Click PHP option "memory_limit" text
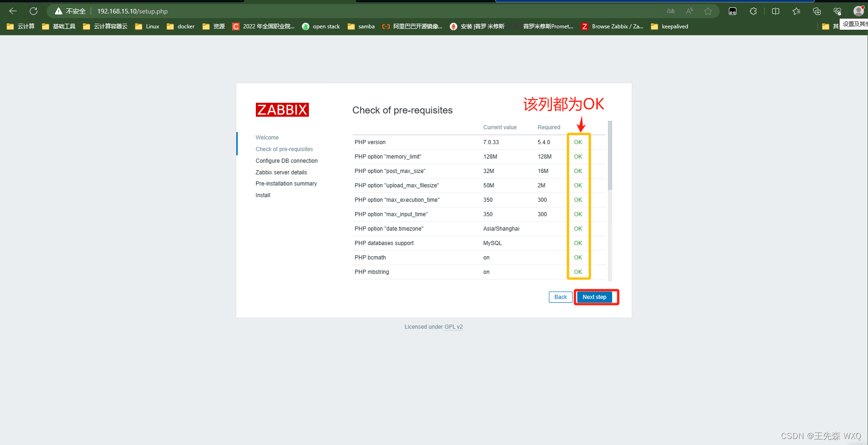Image resolution: width=868 pixels, height=445 pixels. coord(388,157)
